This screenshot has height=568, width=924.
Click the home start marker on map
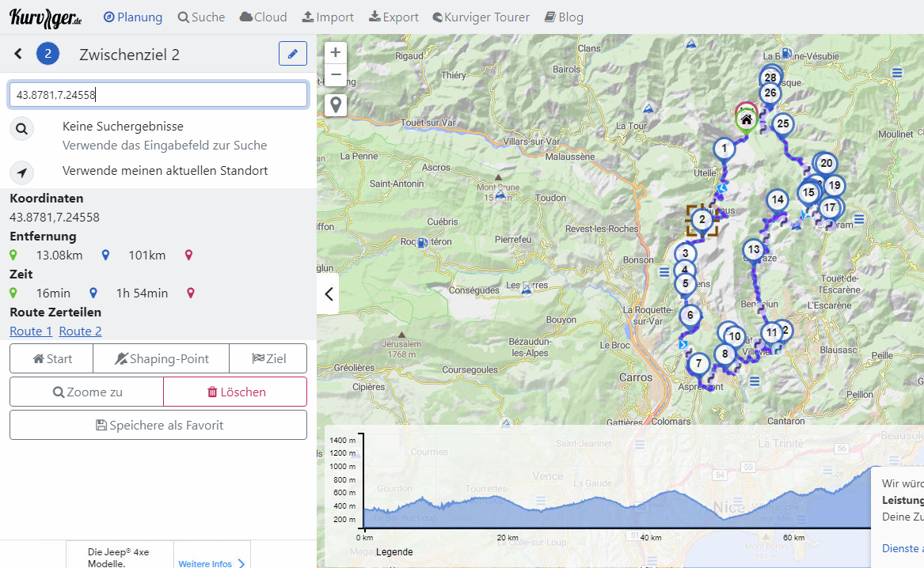[x=746, y=119]
